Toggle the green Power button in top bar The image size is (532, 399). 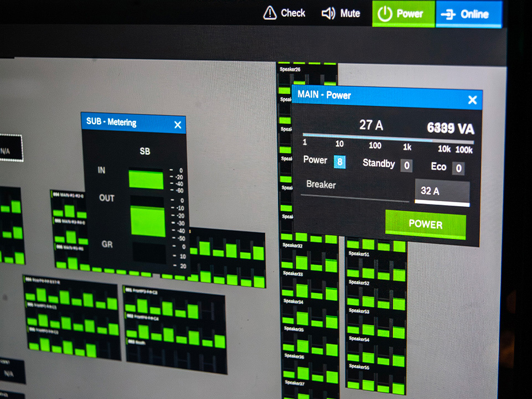pos(403,14)
